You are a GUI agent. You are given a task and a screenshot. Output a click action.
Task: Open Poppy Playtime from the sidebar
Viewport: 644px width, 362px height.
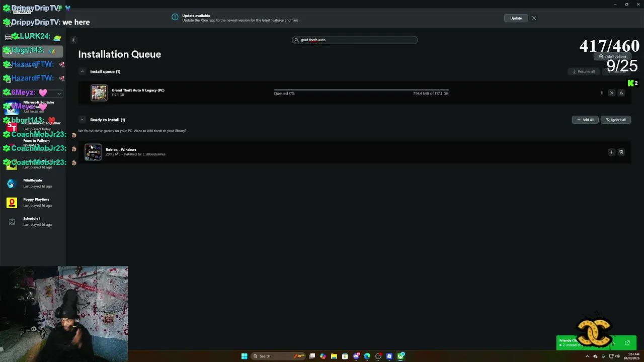tap(33, 203)
